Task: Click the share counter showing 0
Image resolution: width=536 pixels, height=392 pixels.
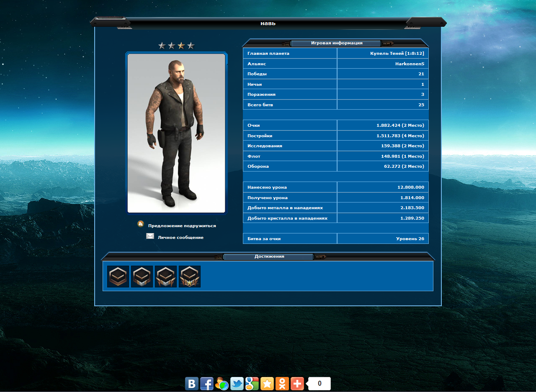Action: (320, 384)
